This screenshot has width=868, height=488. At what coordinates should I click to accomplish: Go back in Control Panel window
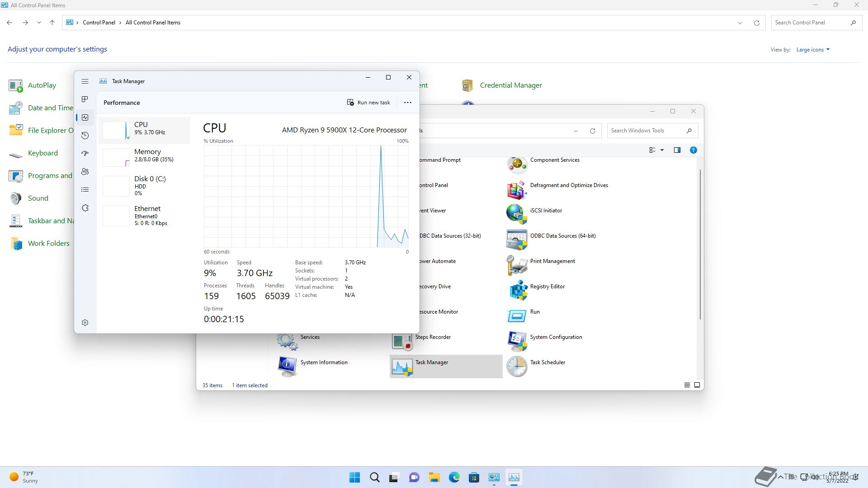click(x=9, y=23)
